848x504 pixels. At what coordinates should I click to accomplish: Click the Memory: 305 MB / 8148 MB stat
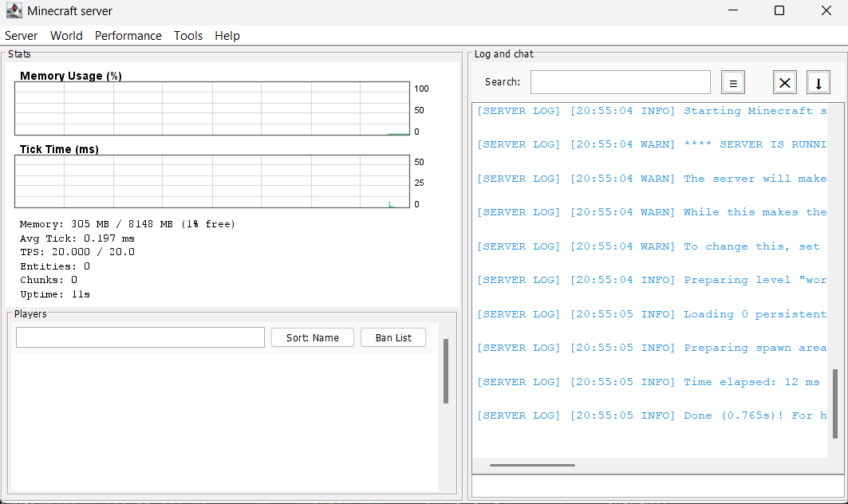(x=128, y=224)
